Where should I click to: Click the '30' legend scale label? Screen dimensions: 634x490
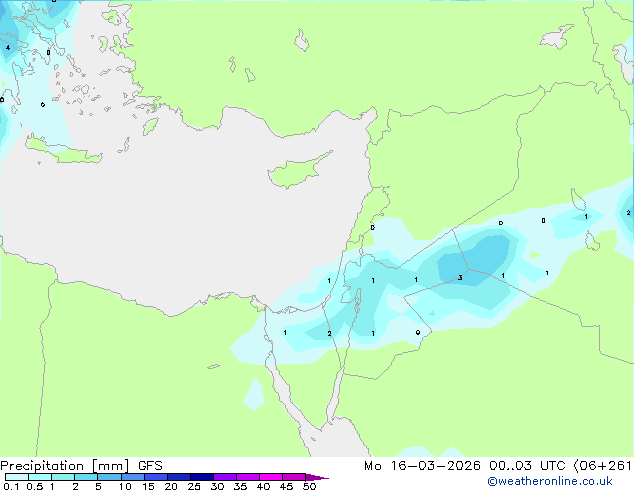pos(217,486)
